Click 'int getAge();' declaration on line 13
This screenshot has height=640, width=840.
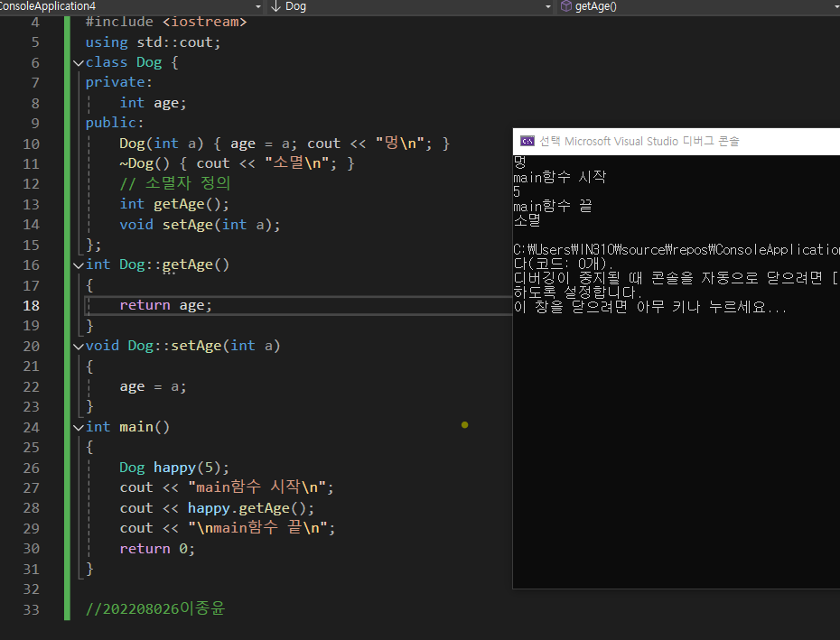pyautogui.click(x=174, y=204)
